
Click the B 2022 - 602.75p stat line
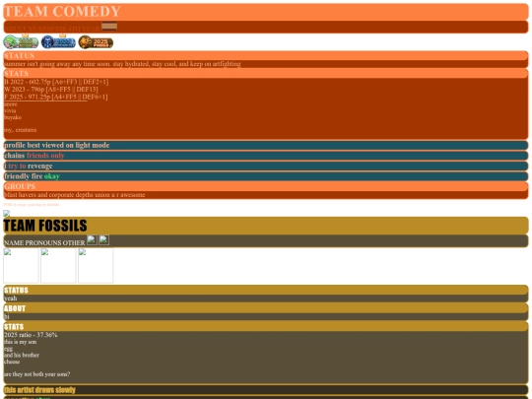point(56,82)
